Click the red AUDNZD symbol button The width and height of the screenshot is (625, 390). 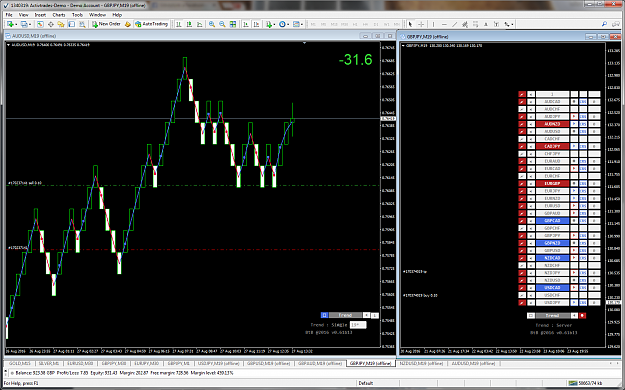(552, 124)
